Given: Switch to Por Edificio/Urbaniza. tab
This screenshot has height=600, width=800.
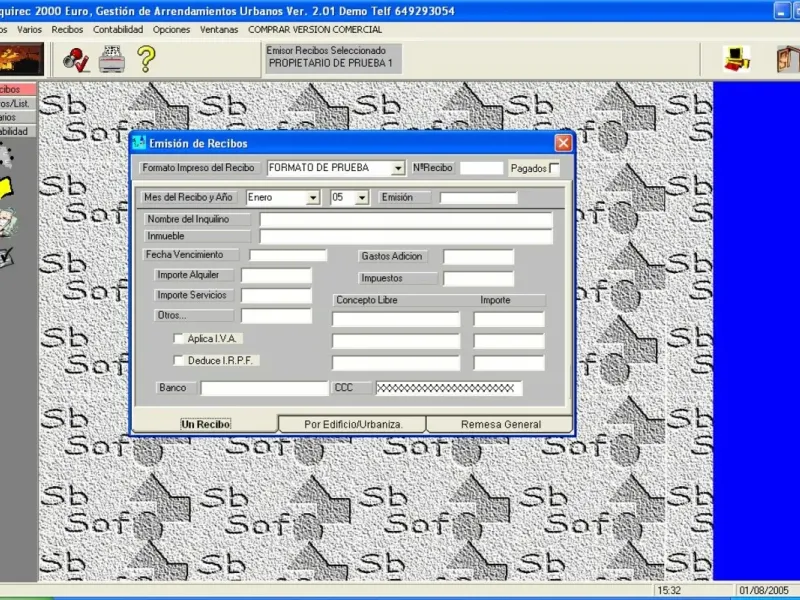Looking at the screenshot, I should (353, 424).
